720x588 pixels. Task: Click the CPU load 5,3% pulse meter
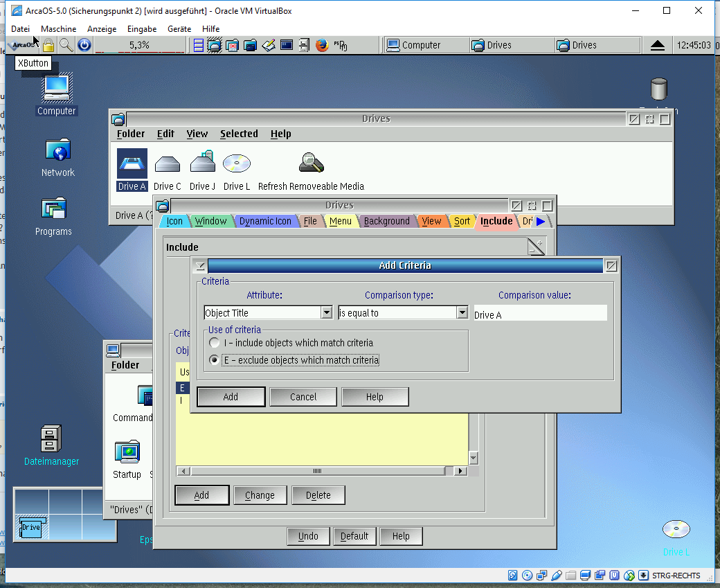(140, 46)
